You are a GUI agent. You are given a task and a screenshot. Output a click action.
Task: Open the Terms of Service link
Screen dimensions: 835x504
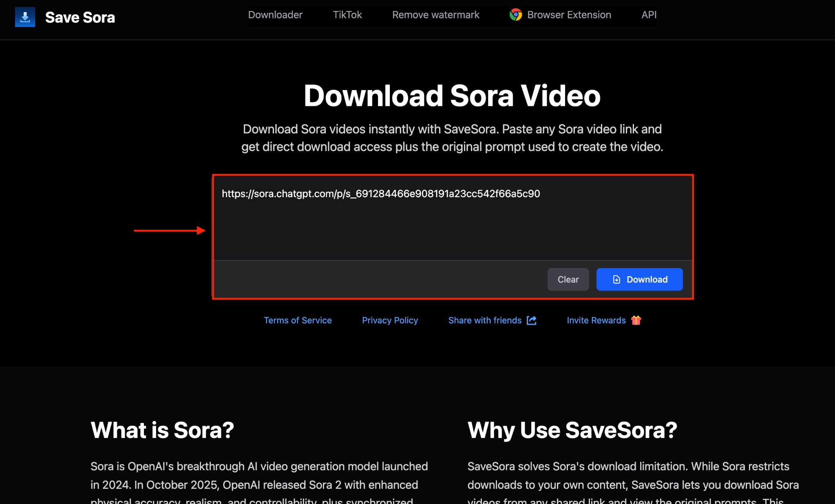pyautogui.click(x=298, y=321)
